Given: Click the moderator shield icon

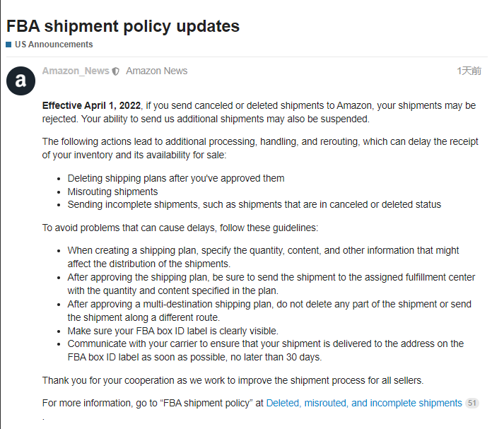Looking at the screenshot, I should 116,71.
